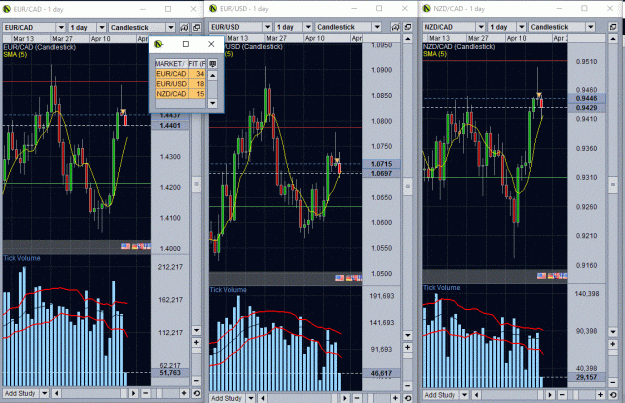
Task: Click the EUR/CAD horizontal zoom slider handle
Action: (x=159, y=393)
